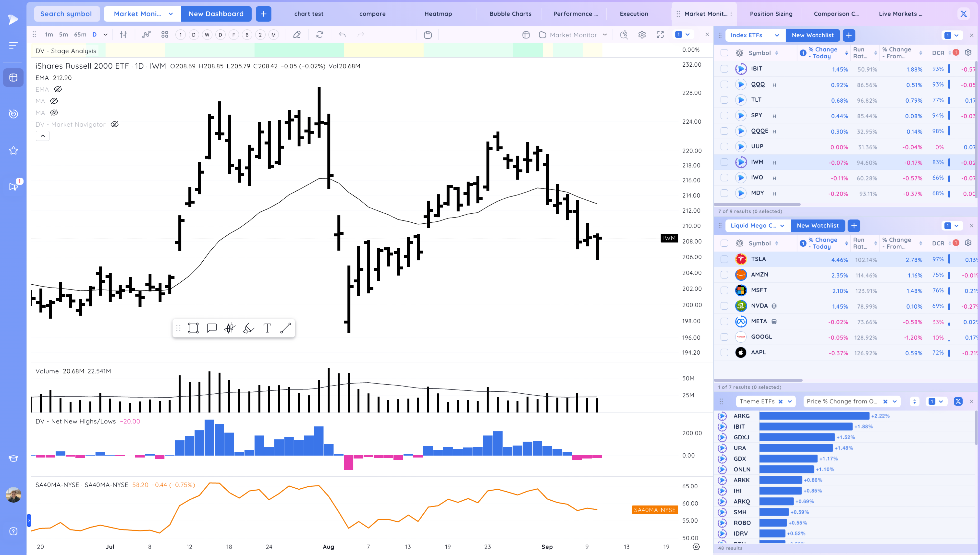Choose the rectangle drawing tool
Viewport: 980px width, 555px height.
[x=193, y=328]
